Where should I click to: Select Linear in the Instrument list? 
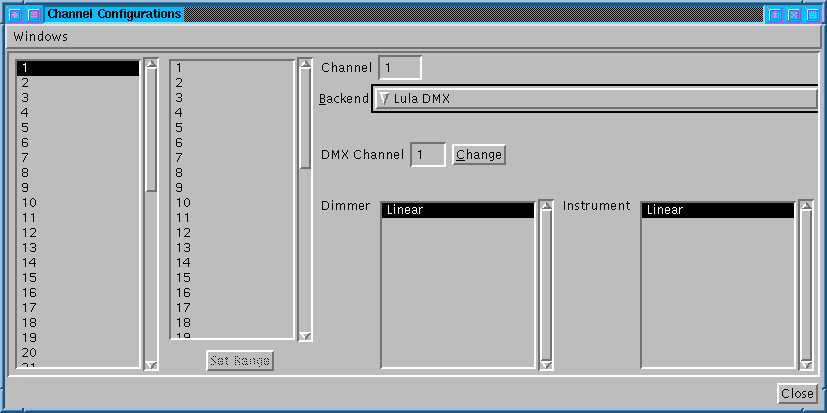[717, 211]
